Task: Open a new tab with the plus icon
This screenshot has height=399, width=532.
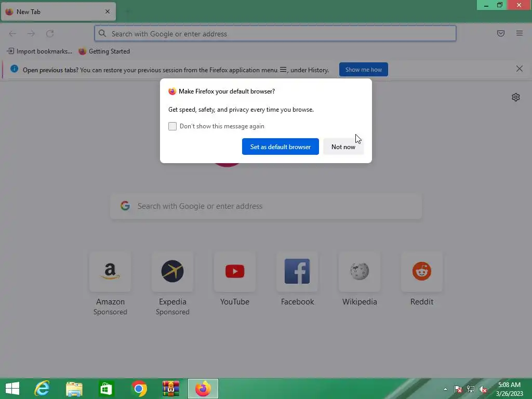Action: tap(127, 11)
